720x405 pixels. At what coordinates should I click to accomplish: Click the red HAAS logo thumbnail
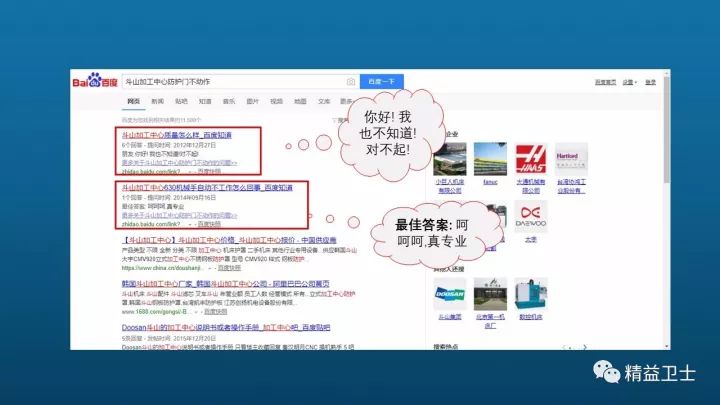pos(530,159)
